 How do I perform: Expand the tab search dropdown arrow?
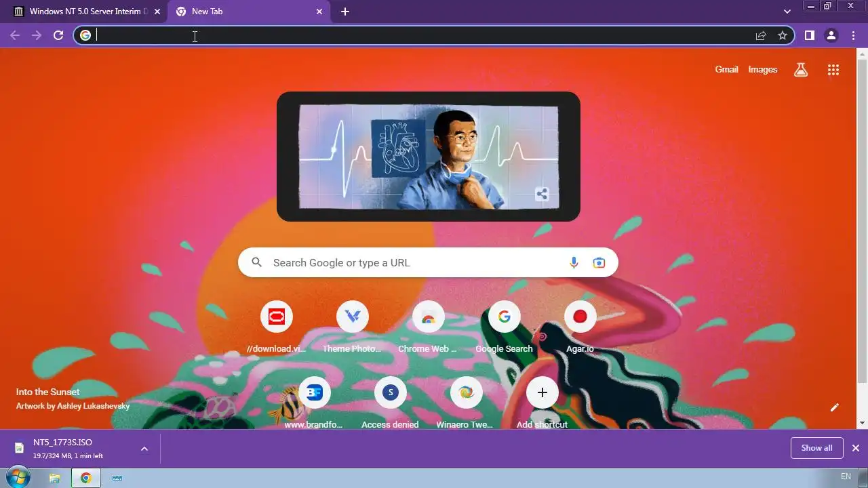click(x=787, y=12)
